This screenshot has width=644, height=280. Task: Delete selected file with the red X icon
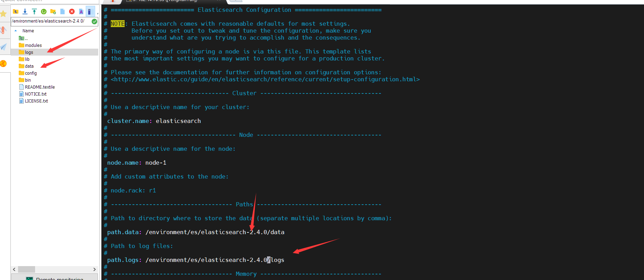coord(72,11)
